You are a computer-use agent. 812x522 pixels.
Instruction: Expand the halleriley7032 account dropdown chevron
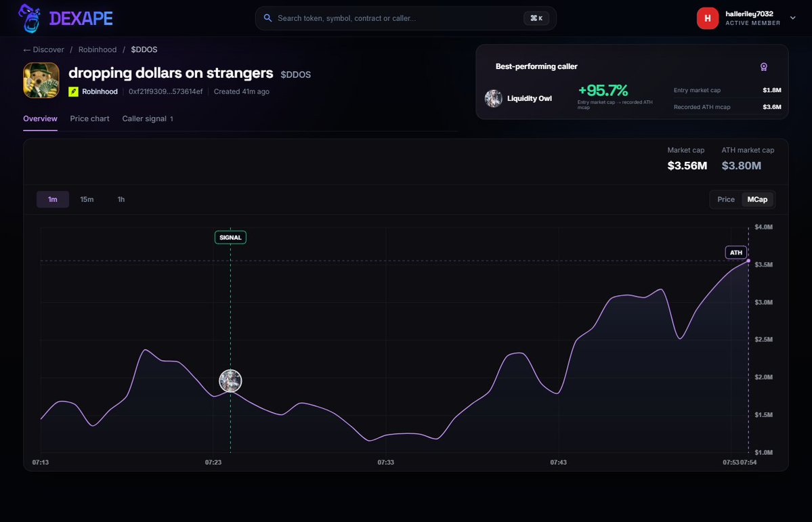click(792, 18)
